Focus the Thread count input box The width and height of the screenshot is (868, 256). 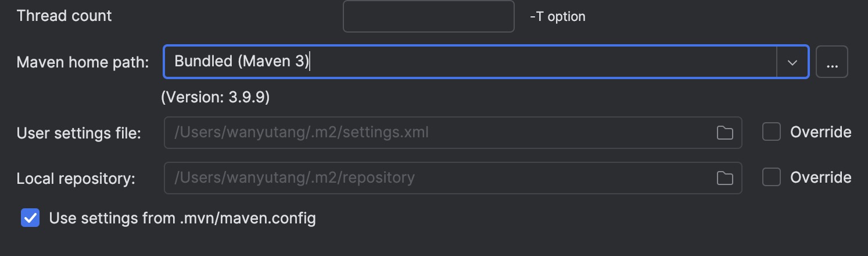coord(429,16)
